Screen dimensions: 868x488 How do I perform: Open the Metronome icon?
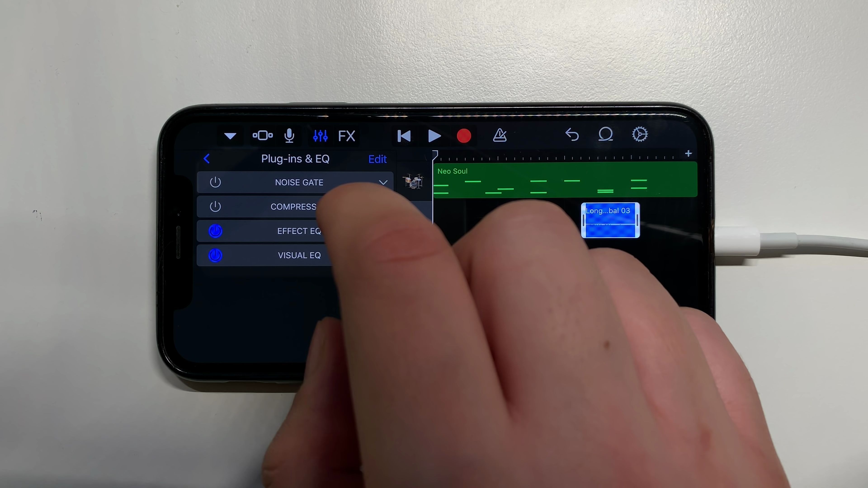pyautogui.click(x=500, y=136)
